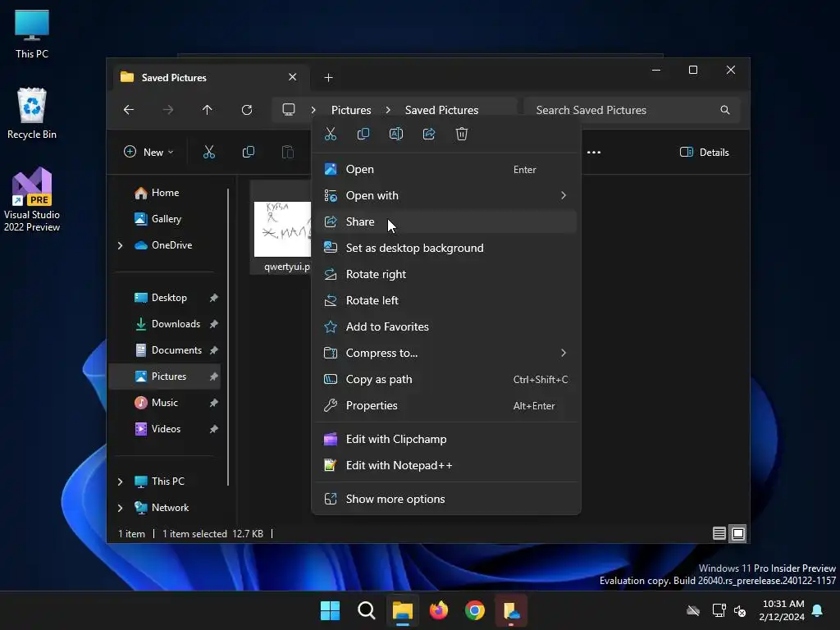Click the Copy icon in the context menu

[363, 134]
